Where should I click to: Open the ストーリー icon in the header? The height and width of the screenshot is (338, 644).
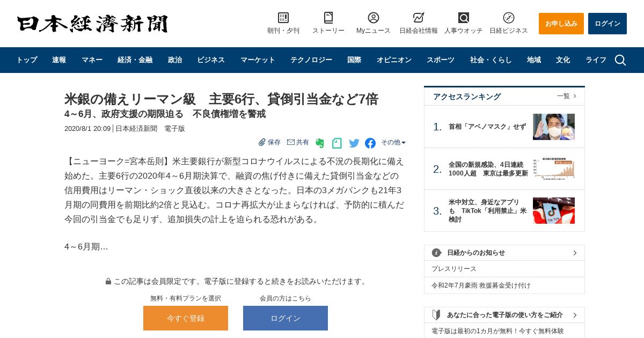point(328,18)
